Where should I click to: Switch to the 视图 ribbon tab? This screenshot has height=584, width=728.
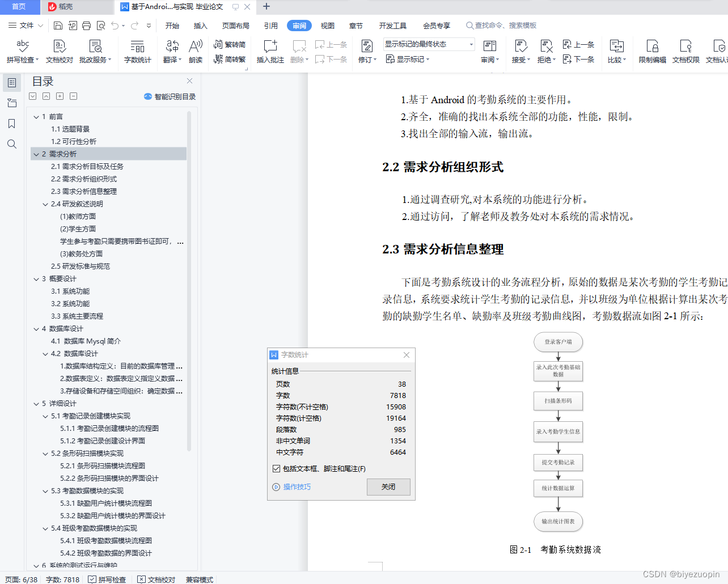(x=328, y=26)
